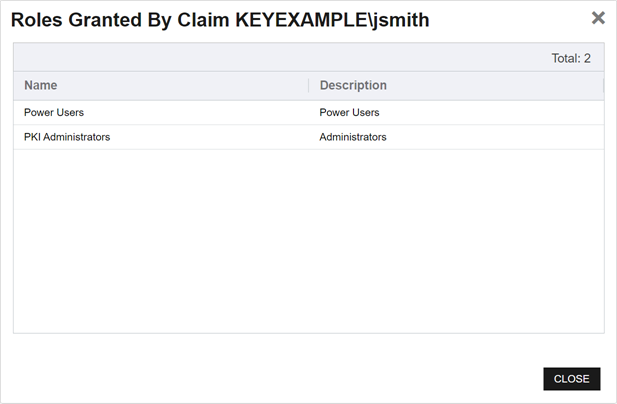Sort the grid by Description column header

(353, 86)
